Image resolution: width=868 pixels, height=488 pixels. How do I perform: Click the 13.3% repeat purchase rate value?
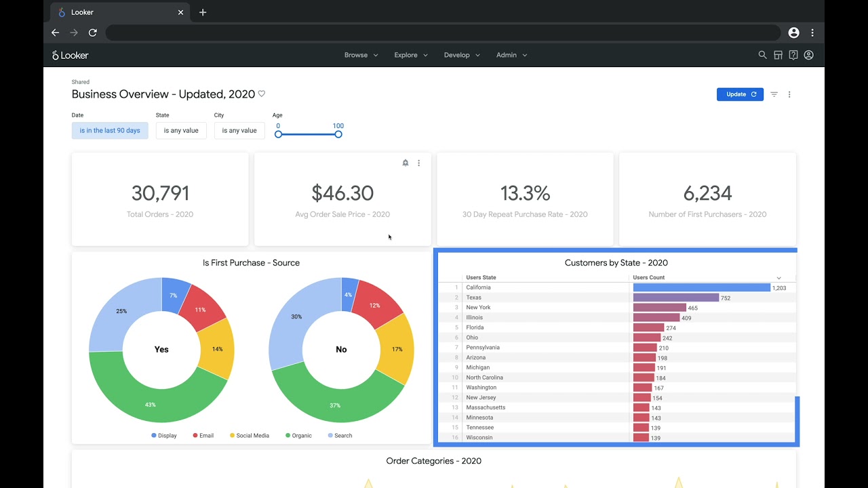click(525, 193)
